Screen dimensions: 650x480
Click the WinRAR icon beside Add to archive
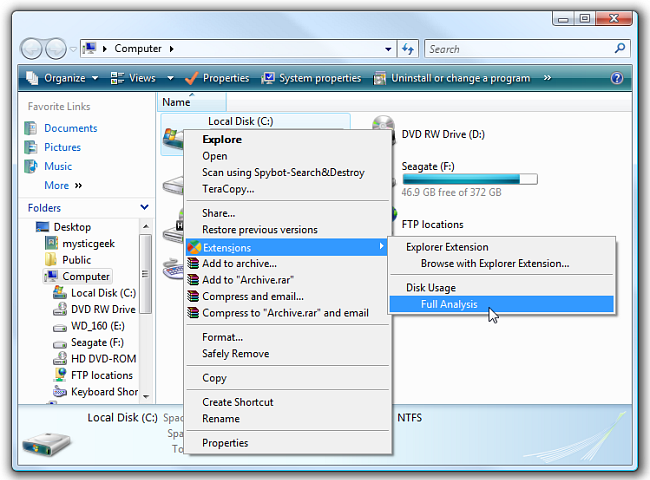click(x=194, y=264)
